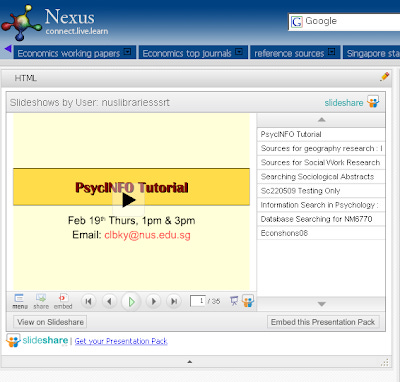This screenshot has height=382, width=400.
Task: Switch to Economics top journals tab
Action: click(187, 53)
